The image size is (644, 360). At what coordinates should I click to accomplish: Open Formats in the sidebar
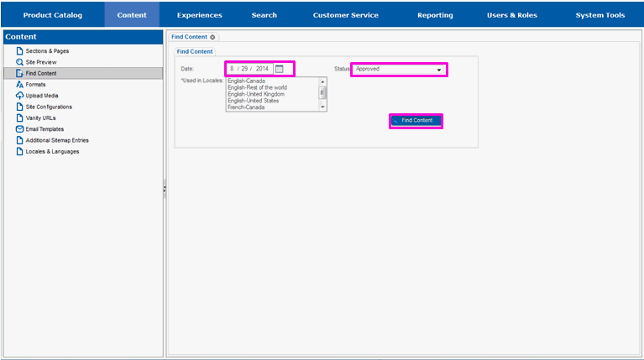[x=36, y=85]
